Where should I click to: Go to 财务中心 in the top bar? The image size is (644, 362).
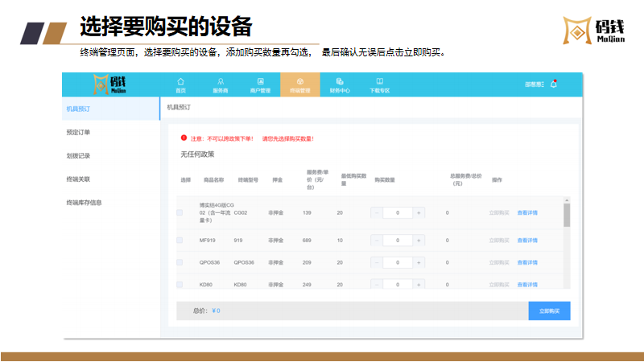tap(340, 81)
